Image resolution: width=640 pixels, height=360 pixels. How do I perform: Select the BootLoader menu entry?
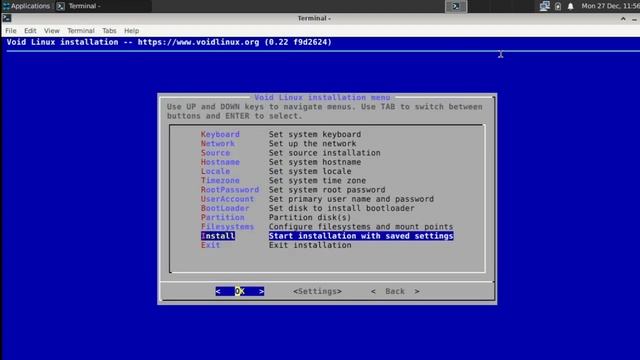[225, 208]
